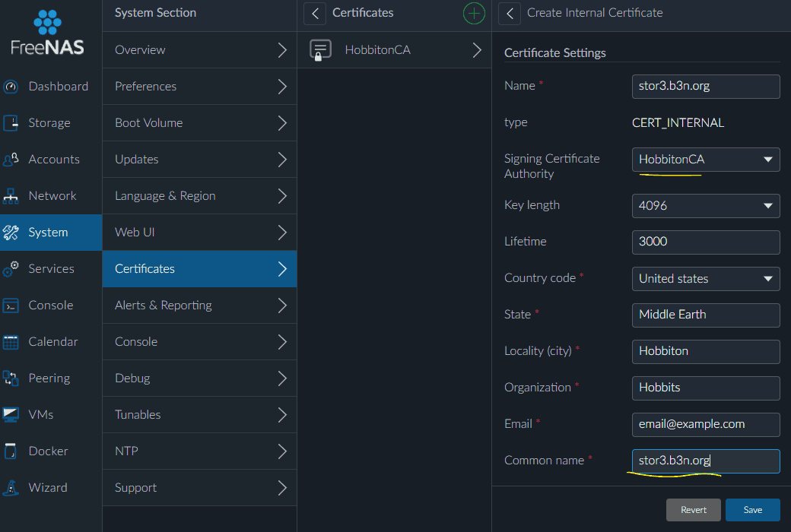Open the Key length dropdown

[x=706, y=206]
